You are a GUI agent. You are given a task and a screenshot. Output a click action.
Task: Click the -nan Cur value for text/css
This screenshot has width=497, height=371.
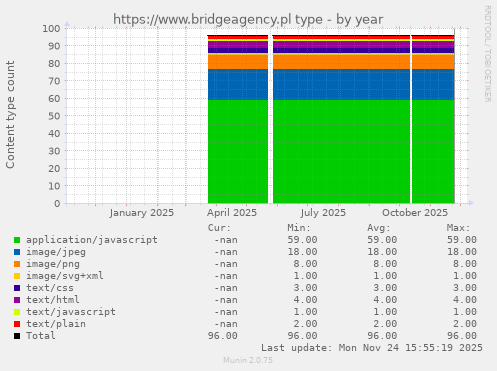226,288
